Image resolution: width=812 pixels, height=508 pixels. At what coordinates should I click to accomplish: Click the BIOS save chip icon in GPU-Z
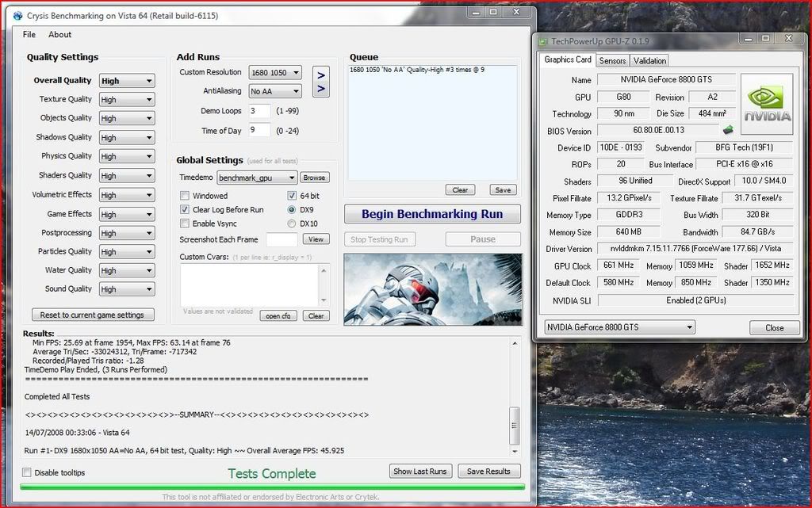click(727, 130)
